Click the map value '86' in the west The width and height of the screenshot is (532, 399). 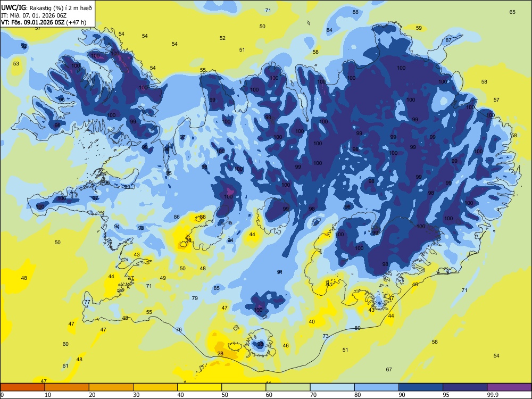pyautogui.click(x=177, y=217)
